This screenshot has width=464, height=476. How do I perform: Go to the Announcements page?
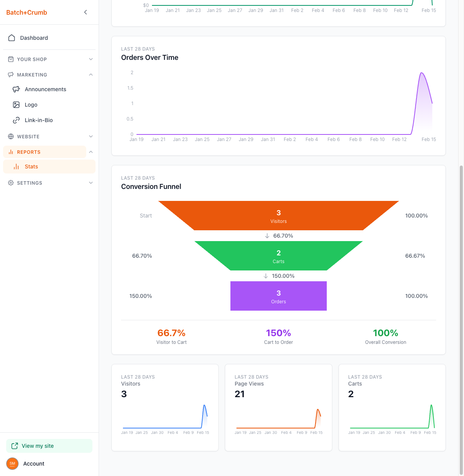tap(45, 89)
